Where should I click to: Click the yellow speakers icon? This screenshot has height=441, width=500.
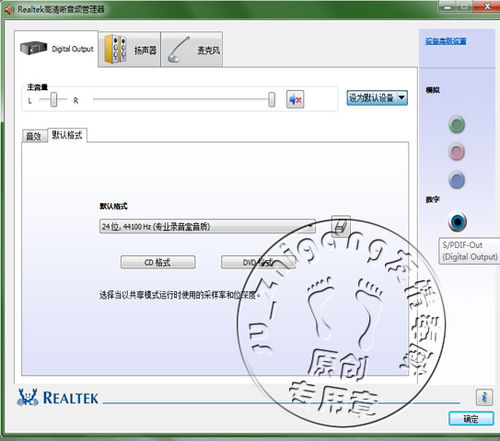coord(116,49)
